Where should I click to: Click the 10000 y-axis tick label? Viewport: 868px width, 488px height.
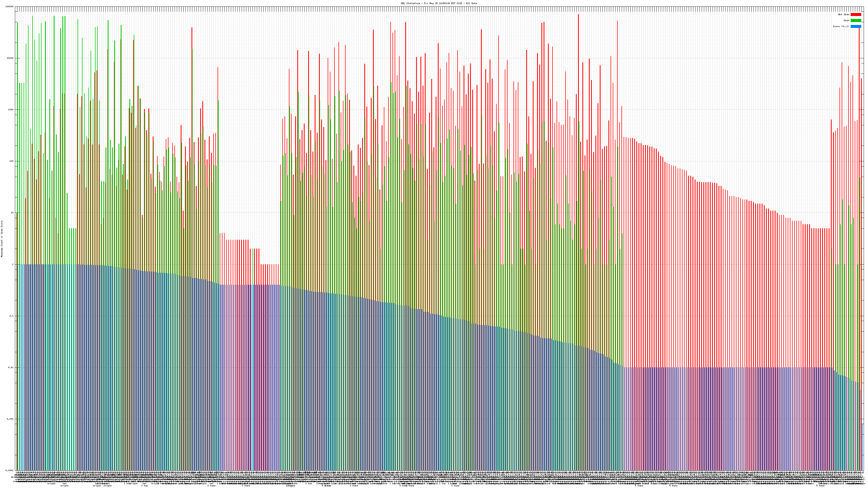11,58
